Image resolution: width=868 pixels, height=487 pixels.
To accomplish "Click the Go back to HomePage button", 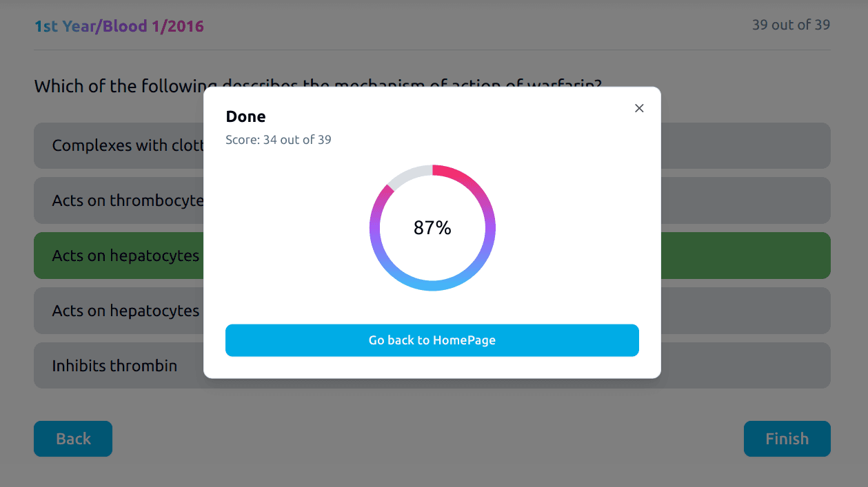I will click(432, 340).
